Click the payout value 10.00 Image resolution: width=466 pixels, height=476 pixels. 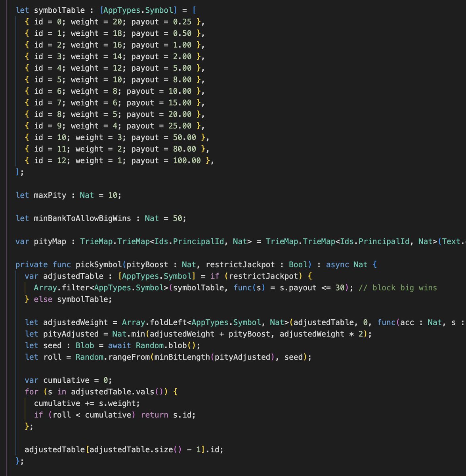[x=180, y=91]
